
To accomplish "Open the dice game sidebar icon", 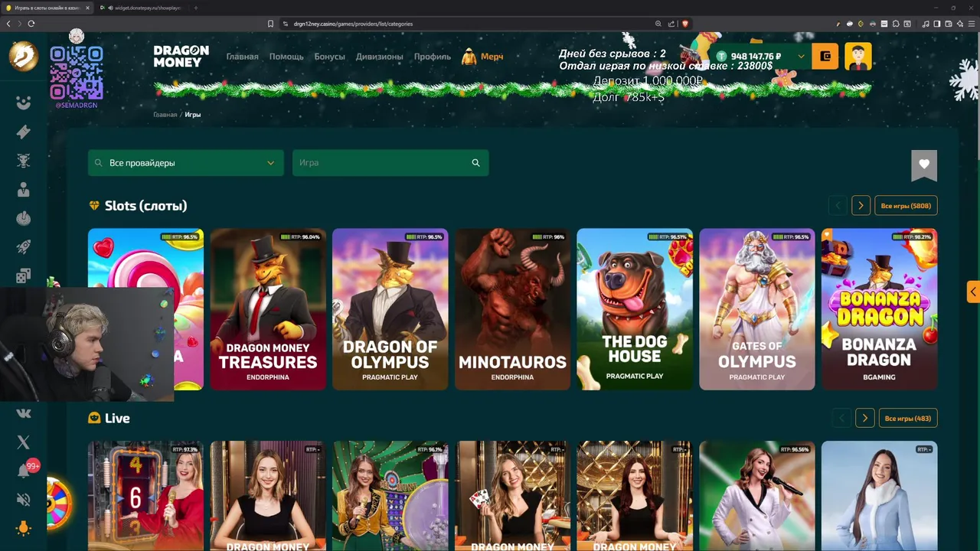I will pyautogui.click(x=24, y=276).
